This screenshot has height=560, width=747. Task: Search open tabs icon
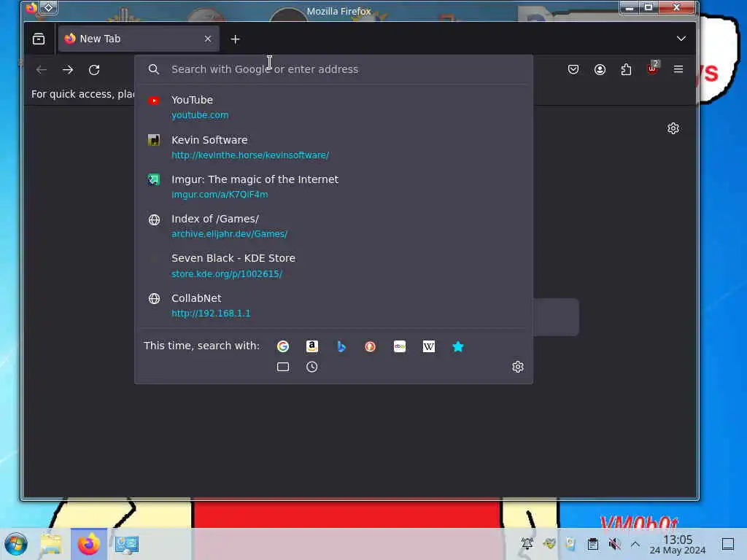[x=283, y=367]
